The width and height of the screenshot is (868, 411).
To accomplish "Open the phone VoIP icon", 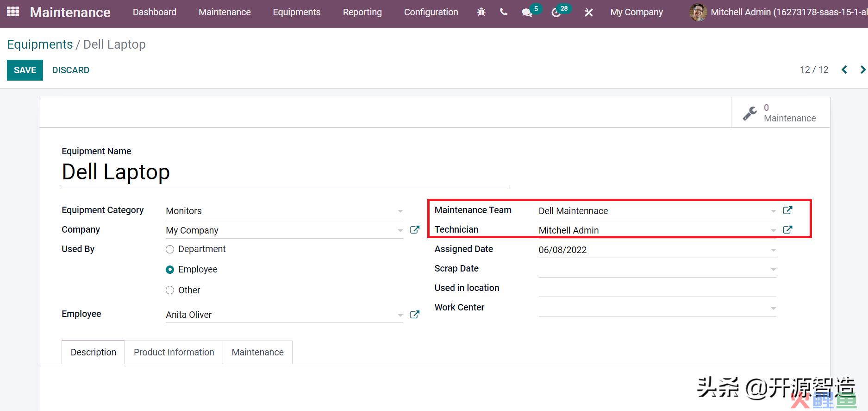I will 504,12.
